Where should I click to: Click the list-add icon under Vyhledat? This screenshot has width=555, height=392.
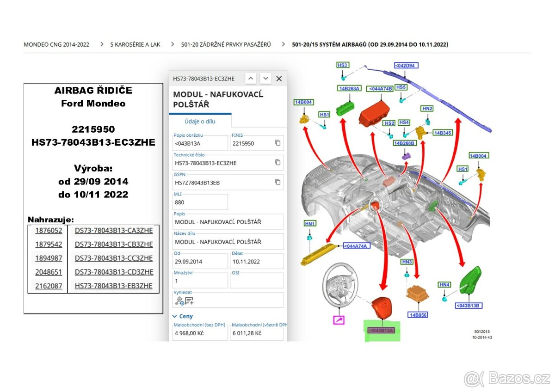click(189, 301)
